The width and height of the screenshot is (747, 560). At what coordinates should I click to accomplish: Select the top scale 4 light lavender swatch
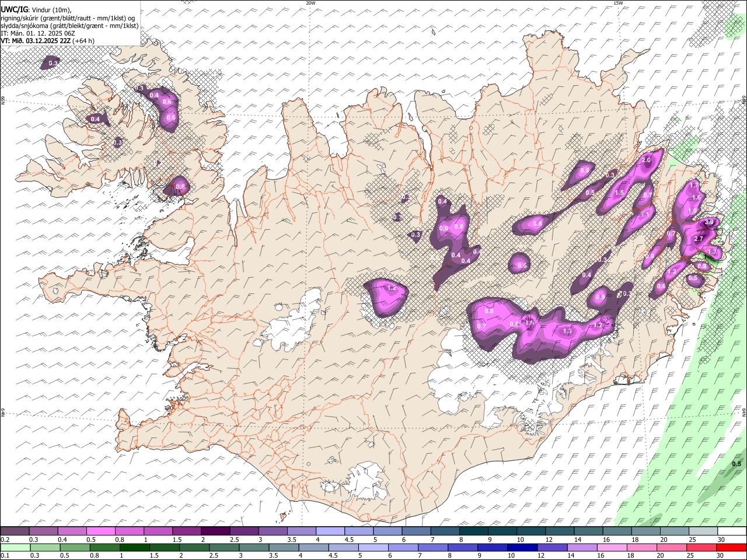[330, 531]
